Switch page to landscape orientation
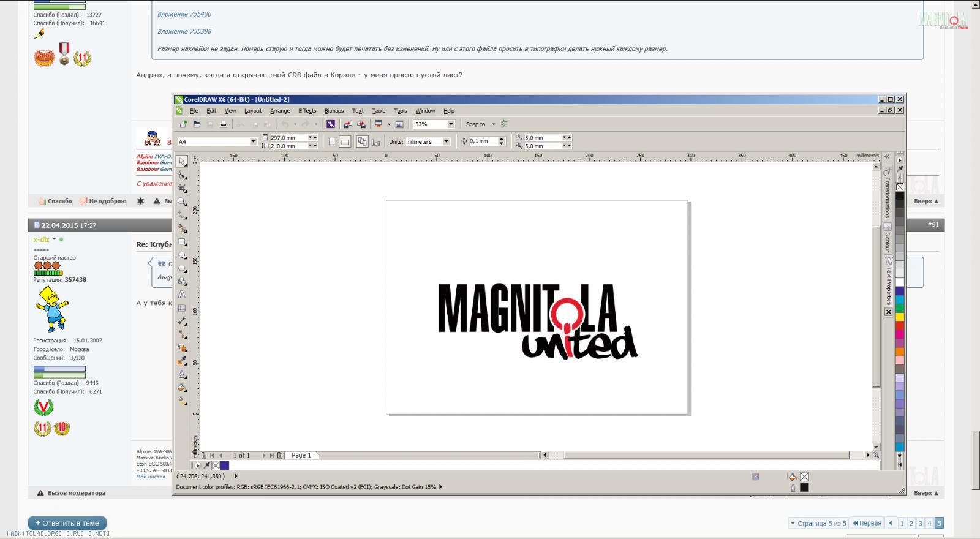Viewport: 980px width, 539px height. [345, 141]
